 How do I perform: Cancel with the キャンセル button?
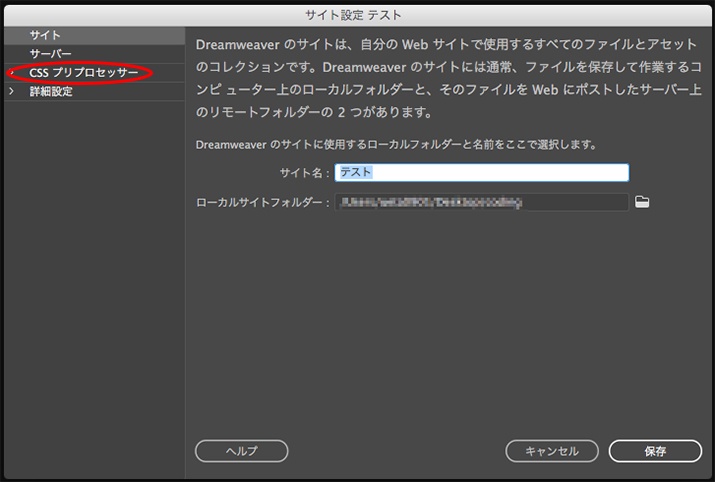coord(552,451)
